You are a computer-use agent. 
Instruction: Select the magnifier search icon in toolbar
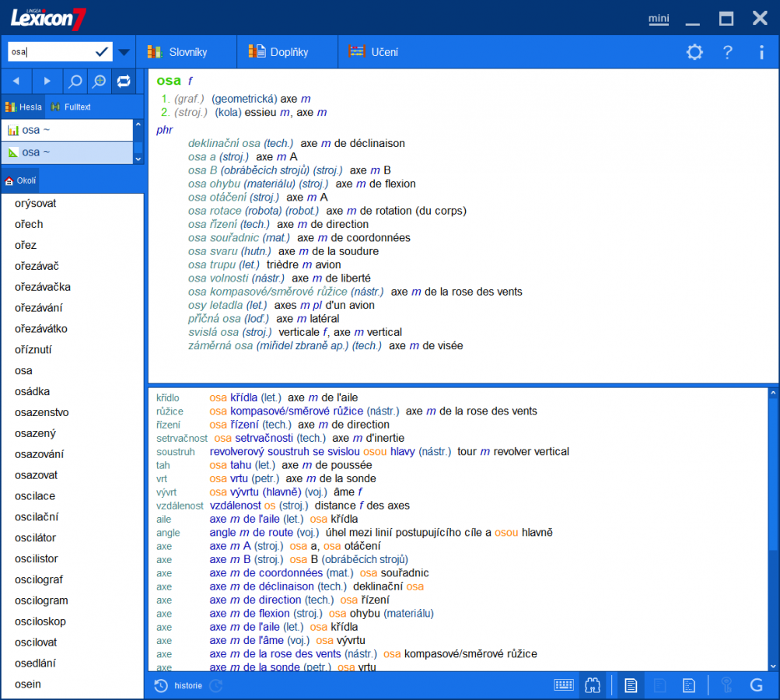tap(75, 81)
